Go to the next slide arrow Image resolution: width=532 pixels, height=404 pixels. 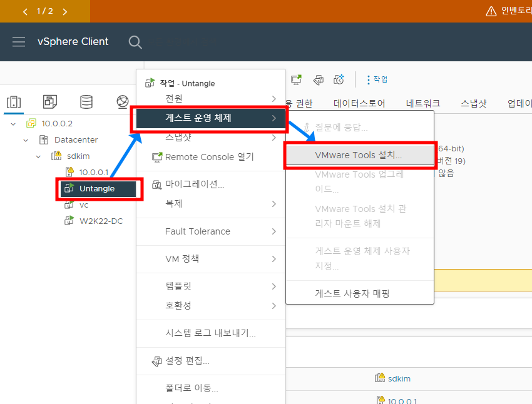pyautogui.click(x=65, y=11)
